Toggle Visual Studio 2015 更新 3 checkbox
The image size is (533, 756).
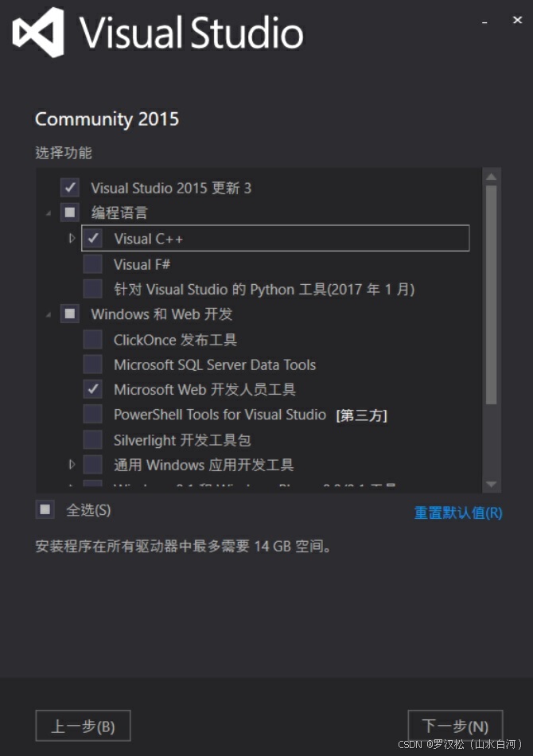pos(70,188)
